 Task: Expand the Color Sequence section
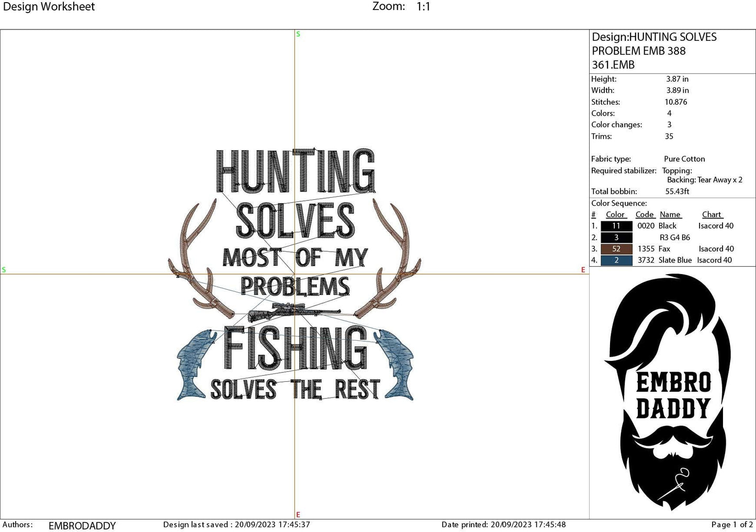pyautogui.click(x=618, y=203)
